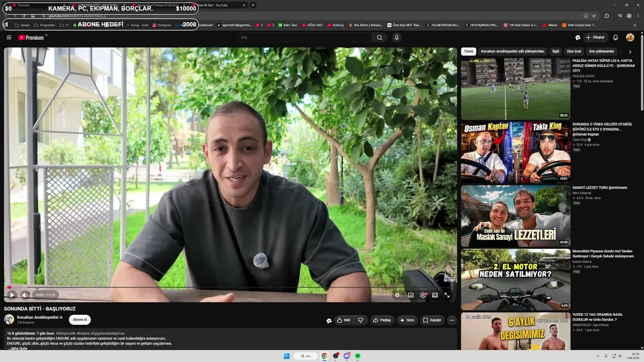Open the Oluştur create button
Screen dimensions: 644x362
pos(595,37)
